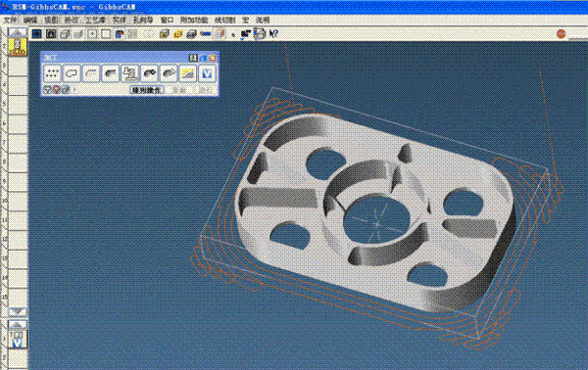Open the 编辑 menu
588x370 pixels.
[x=30, y=20]
